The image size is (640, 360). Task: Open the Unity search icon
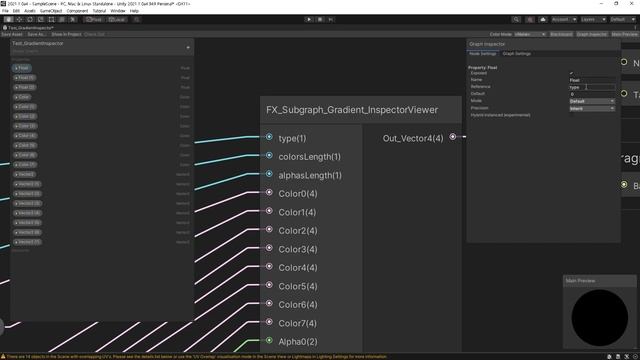516,19
